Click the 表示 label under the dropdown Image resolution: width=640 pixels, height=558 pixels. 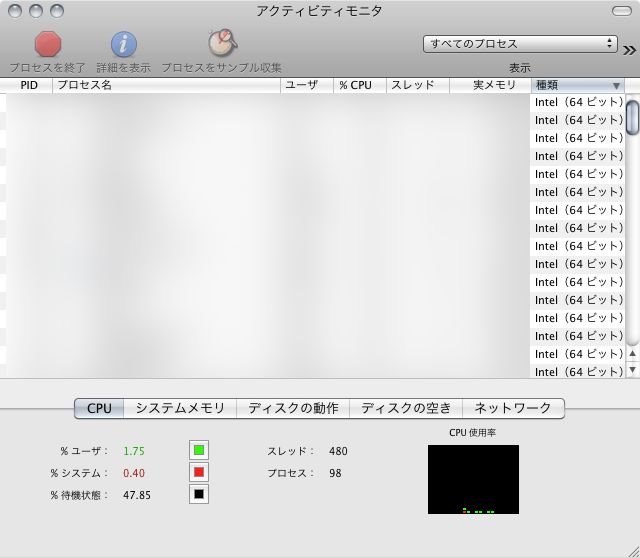click(520, 68)
